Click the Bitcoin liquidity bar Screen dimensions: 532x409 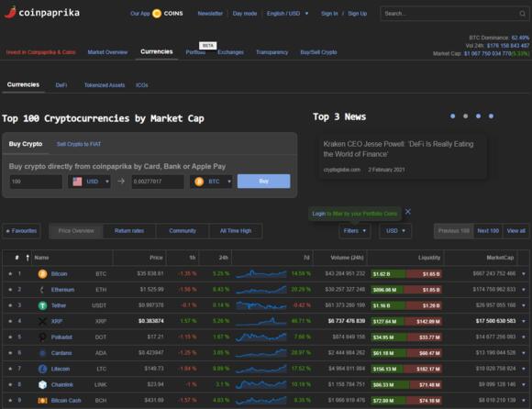coord(406,274)
